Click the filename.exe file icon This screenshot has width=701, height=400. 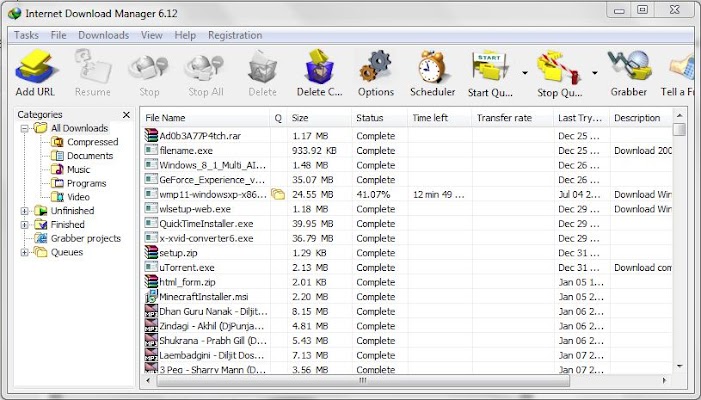[152, 150]
